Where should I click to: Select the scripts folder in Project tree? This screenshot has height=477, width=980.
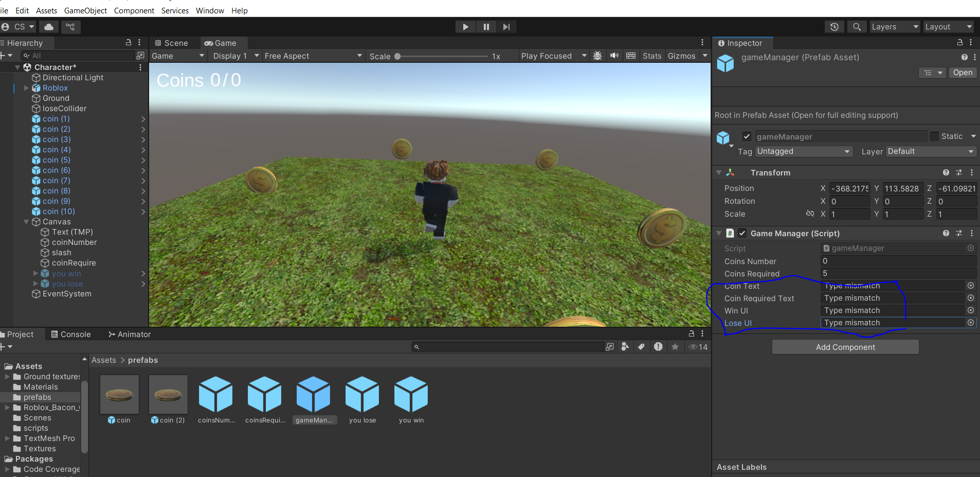(35, 428)
